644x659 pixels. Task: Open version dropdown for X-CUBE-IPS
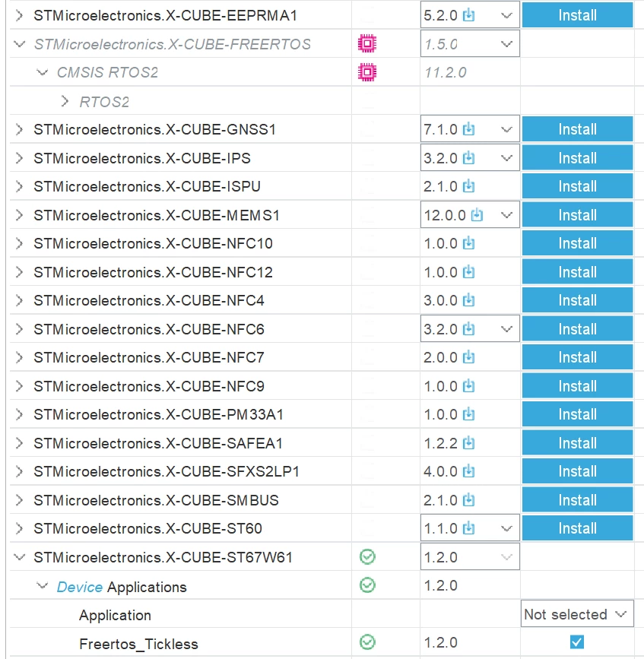(x=506, y=158)
